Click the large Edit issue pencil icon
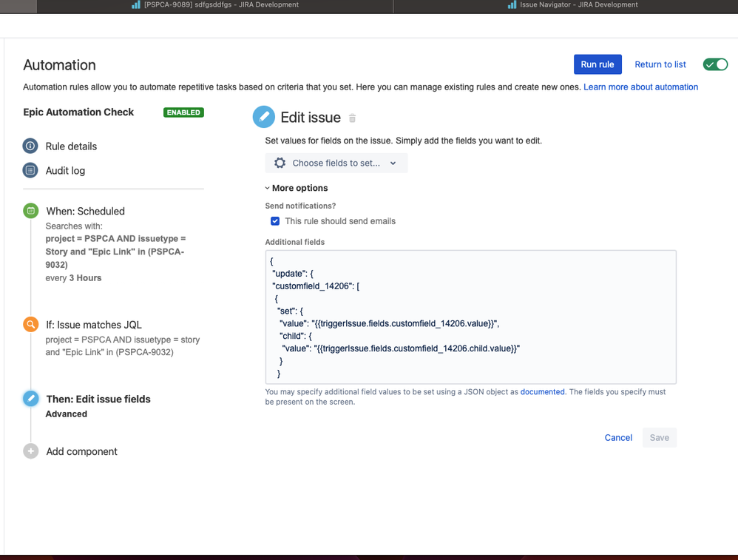This screenshot has width=738, height=560. [263, 117]
